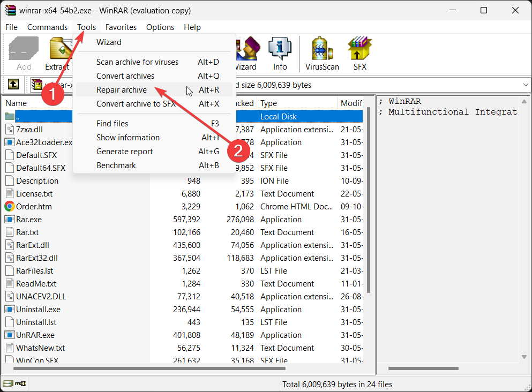The width and height of the screenshot is (532, 392).
Task: Select the Ace32Loader.exe file icon
Action: coord(10,142)
